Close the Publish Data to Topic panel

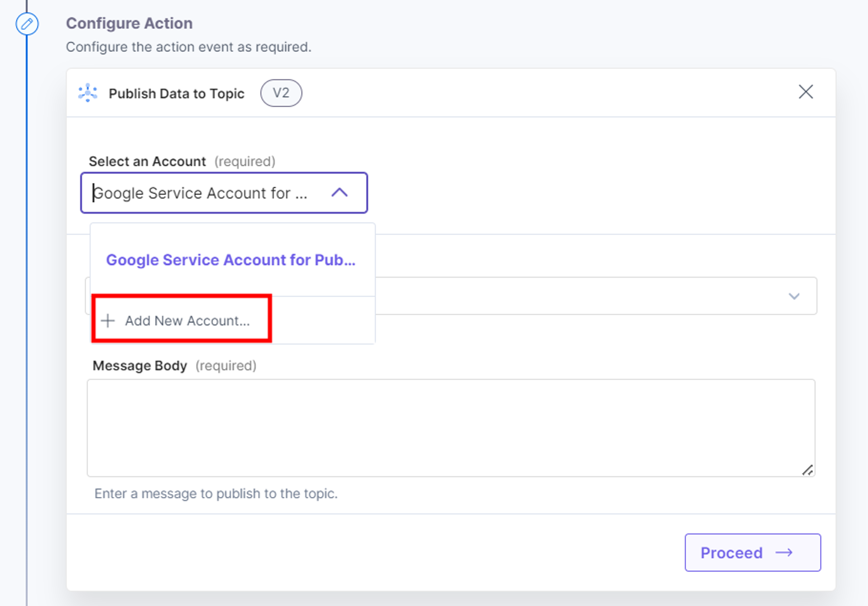click(806, 92)
